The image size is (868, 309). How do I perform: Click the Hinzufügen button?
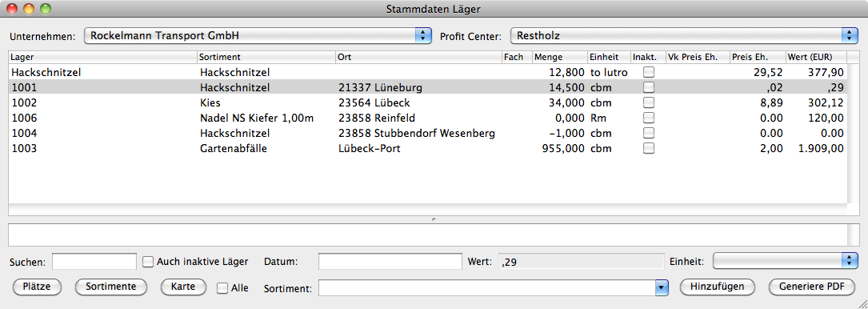pos(718,287)
